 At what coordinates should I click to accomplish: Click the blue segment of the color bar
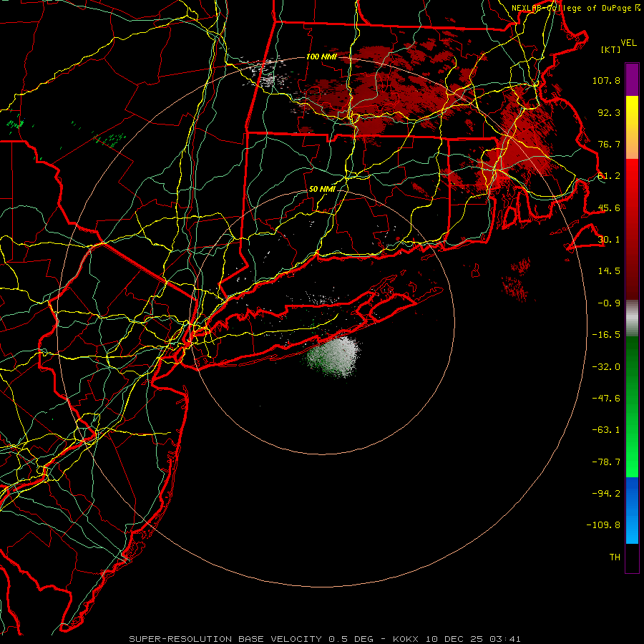pyautogui.click(x=632, y=510)
